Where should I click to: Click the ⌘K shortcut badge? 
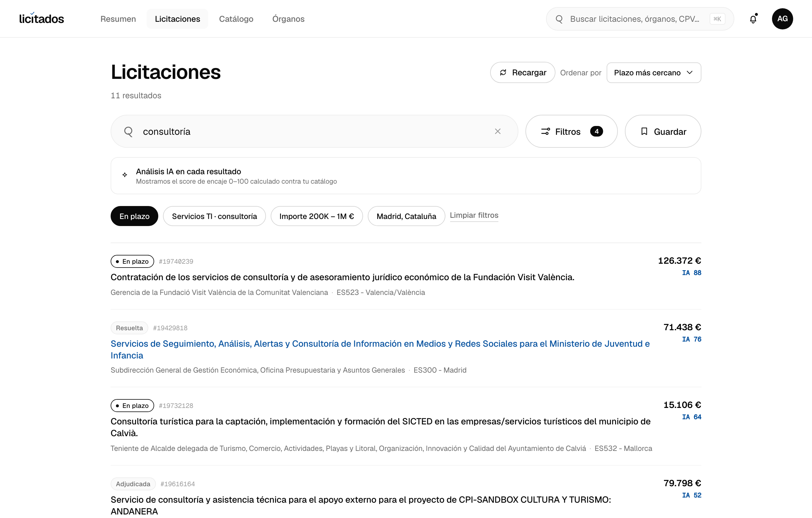pos(717,19)
